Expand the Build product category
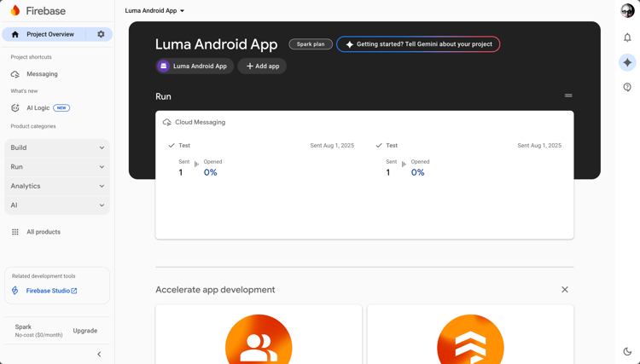This screenshot has height=364, width=640. [57, 147]
